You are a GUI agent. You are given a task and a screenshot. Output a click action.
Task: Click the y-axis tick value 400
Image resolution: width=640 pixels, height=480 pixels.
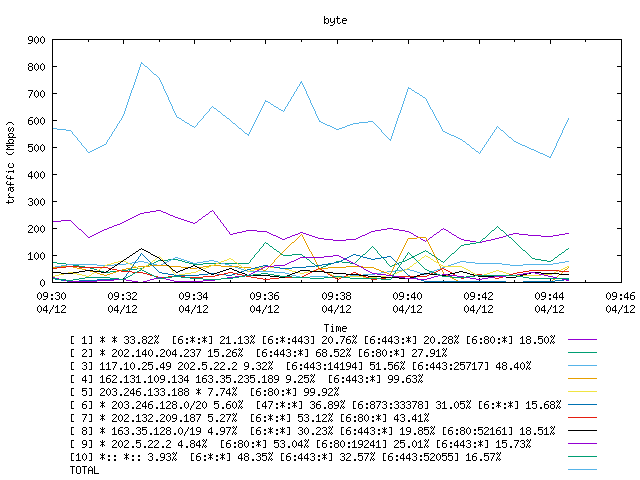36,175
